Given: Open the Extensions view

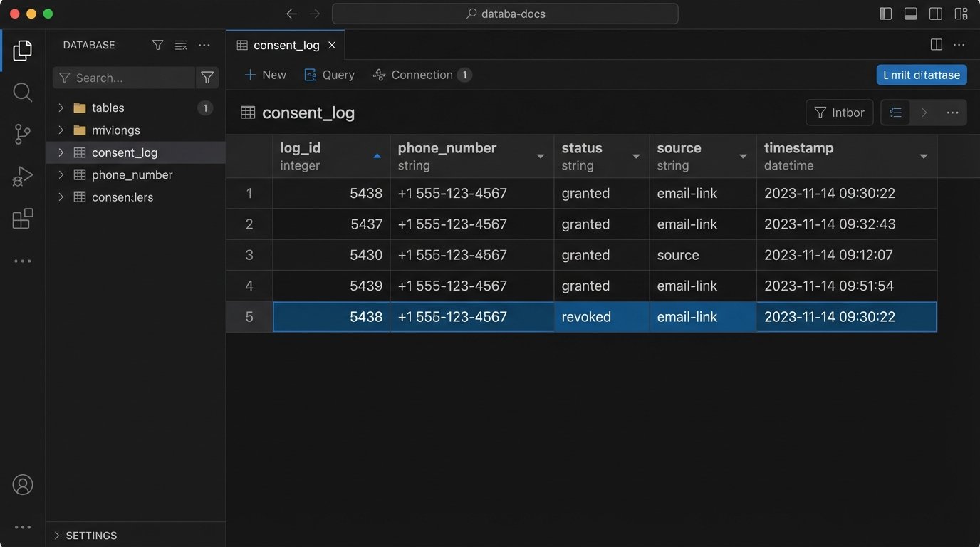Looking at the screenshot, I should [x=23, y=219].
